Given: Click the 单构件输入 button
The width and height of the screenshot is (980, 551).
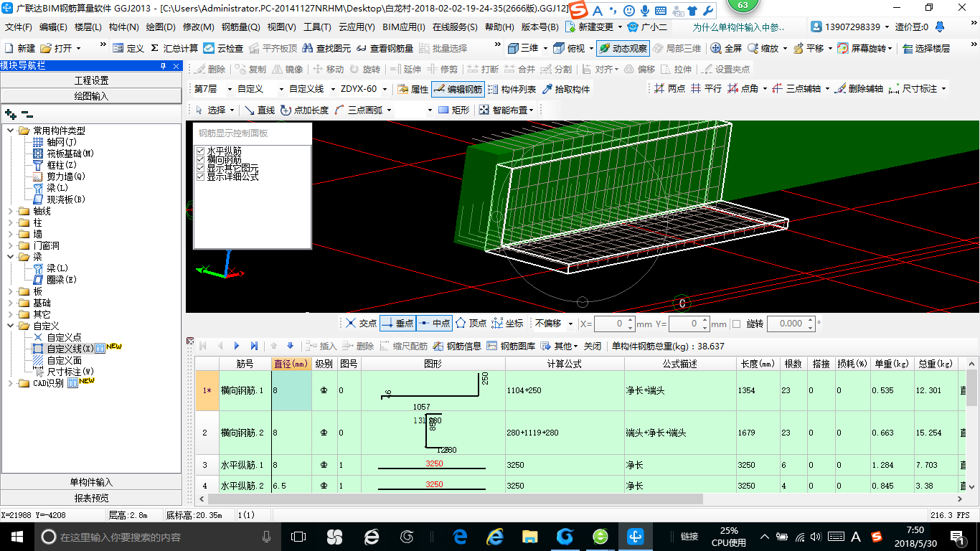Looking at the screenshot, I should click(x=91, y=482).
